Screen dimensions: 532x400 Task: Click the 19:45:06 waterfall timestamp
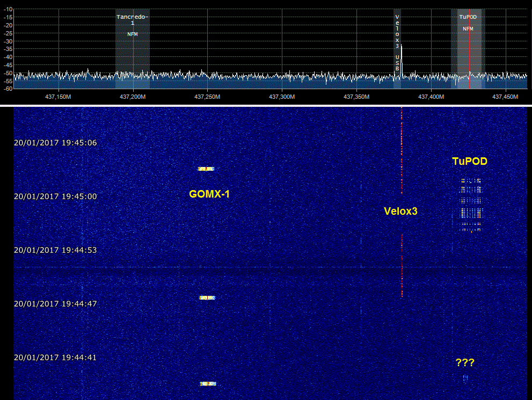point(55,143)
